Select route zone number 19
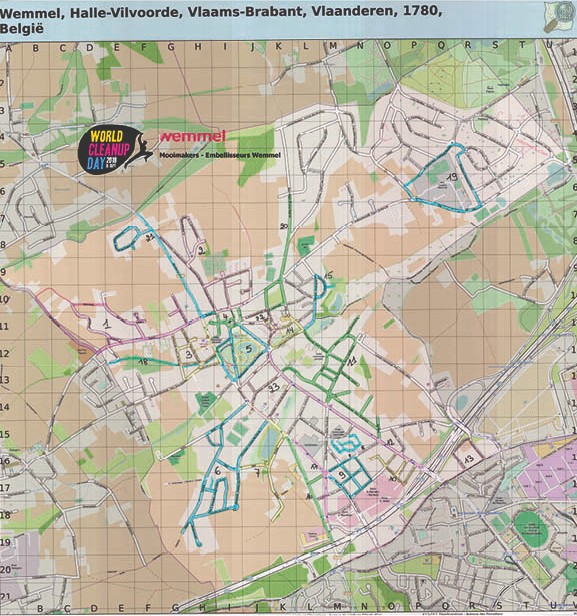The height and width of the screenshot is (616, 577). [452, 178]
